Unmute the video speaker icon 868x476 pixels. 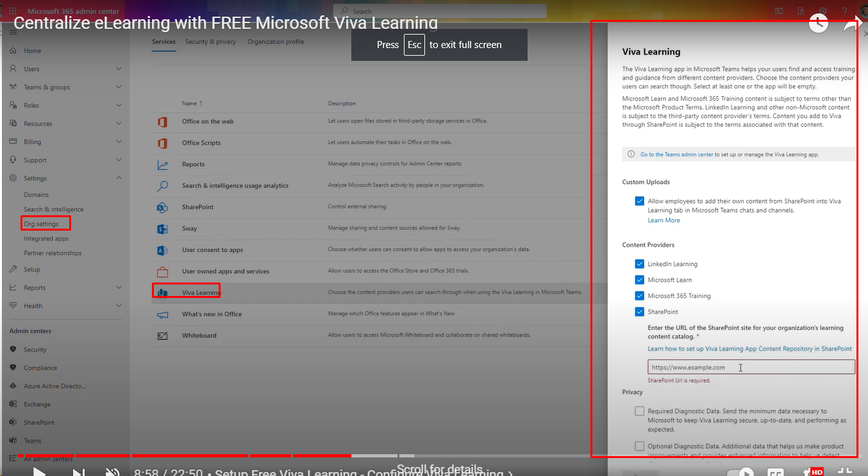[114, 473]
